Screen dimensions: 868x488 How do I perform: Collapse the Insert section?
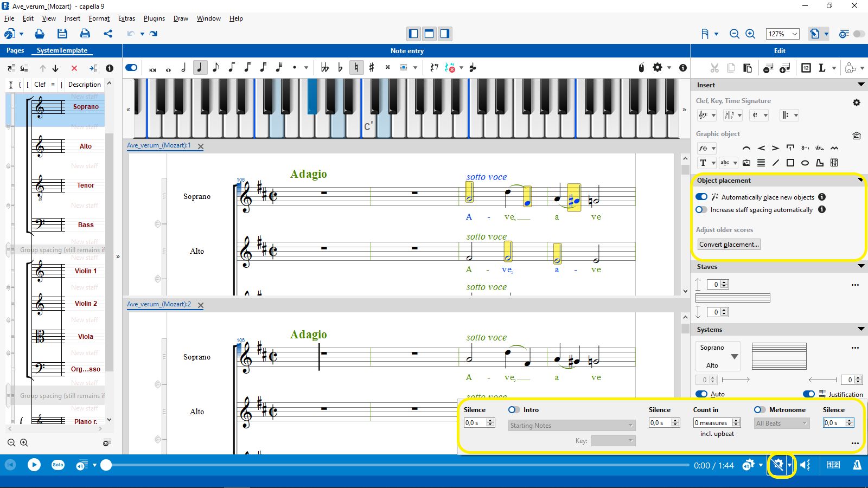(x=861, y=85)
